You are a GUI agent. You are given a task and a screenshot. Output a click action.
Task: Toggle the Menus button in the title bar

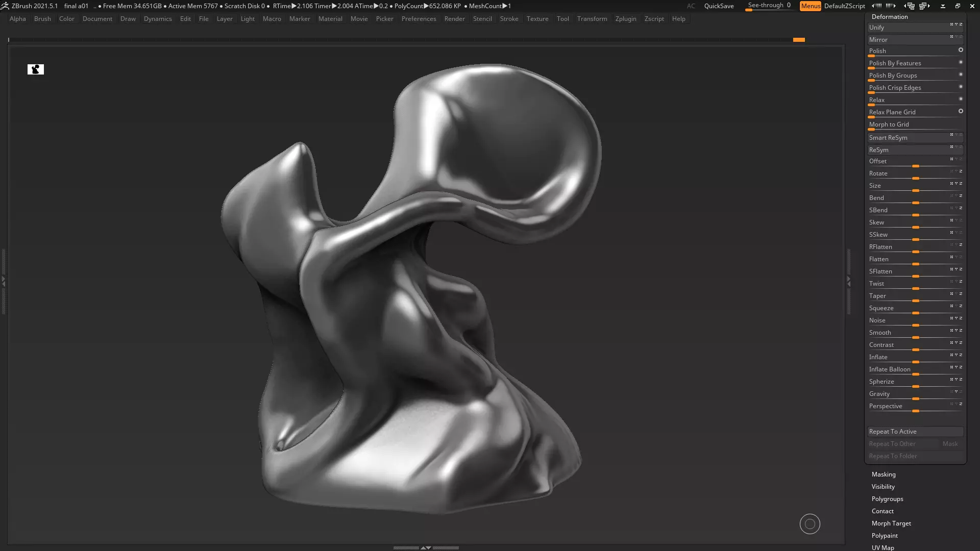pyautogui.click(x=810, y=6)
